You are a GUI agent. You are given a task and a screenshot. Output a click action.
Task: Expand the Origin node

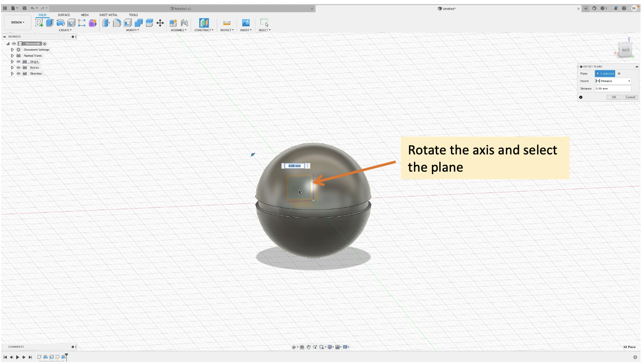click(12, 61)
